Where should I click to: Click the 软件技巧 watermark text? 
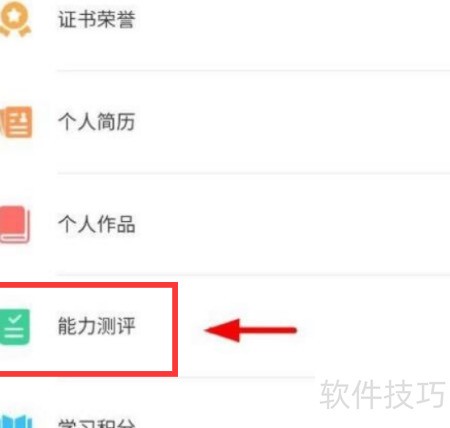(x=382, y=394)
